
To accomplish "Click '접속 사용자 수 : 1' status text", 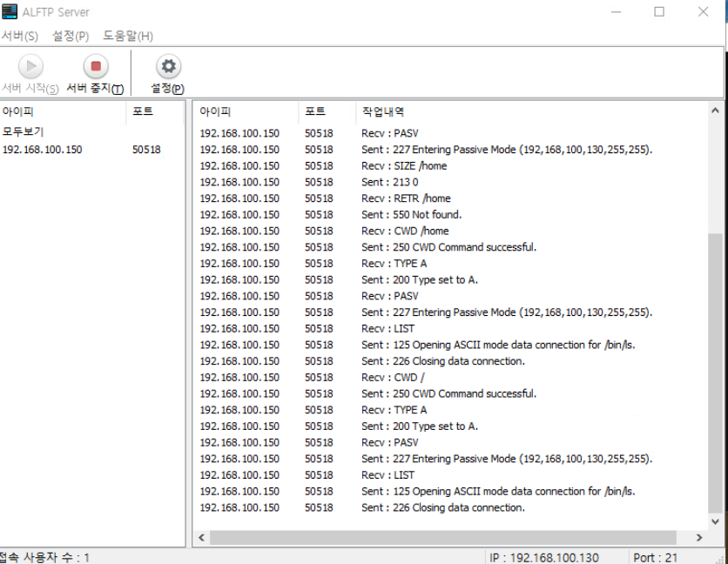I will pos(44,557).
